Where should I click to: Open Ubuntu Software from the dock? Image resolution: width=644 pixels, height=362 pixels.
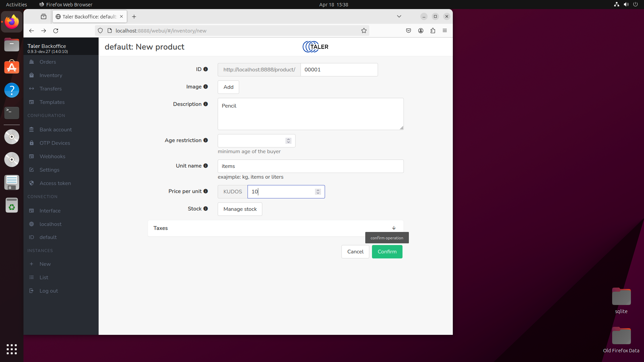click(12, 67)
